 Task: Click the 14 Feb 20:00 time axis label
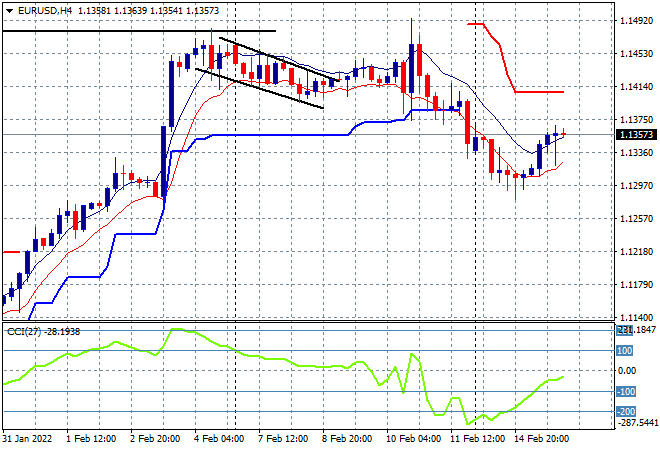541,439
